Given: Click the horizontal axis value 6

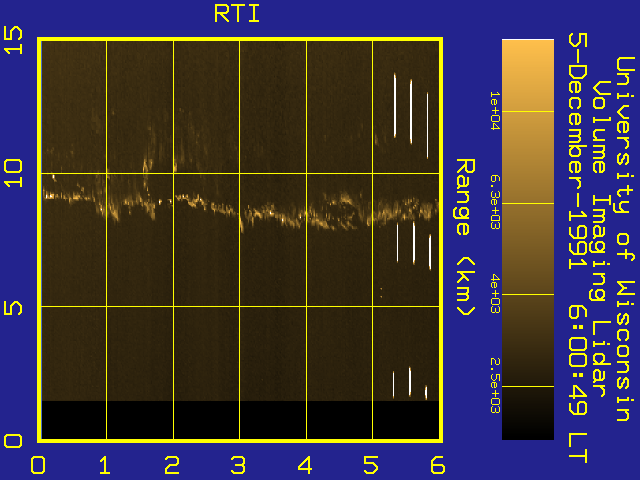Looking at the screenshot, I should point(438,465).
